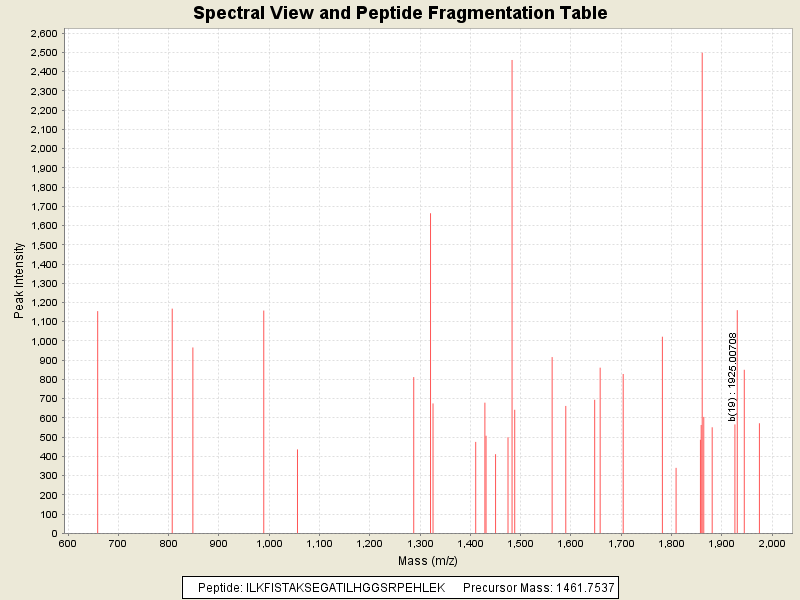
Task: Select the gray peak near m/z 1,057
Action: click(297, 490)
